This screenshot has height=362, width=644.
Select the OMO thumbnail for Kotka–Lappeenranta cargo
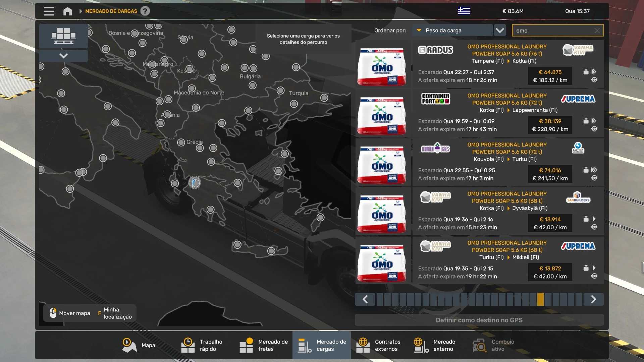[382, 116]
